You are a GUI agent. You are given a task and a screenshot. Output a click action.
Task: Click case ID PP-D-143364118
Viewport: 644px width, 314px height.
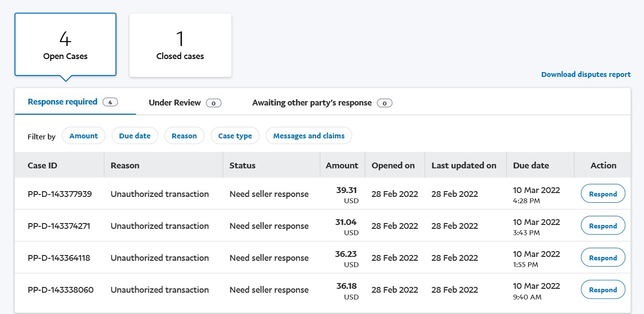click(59, 258)
